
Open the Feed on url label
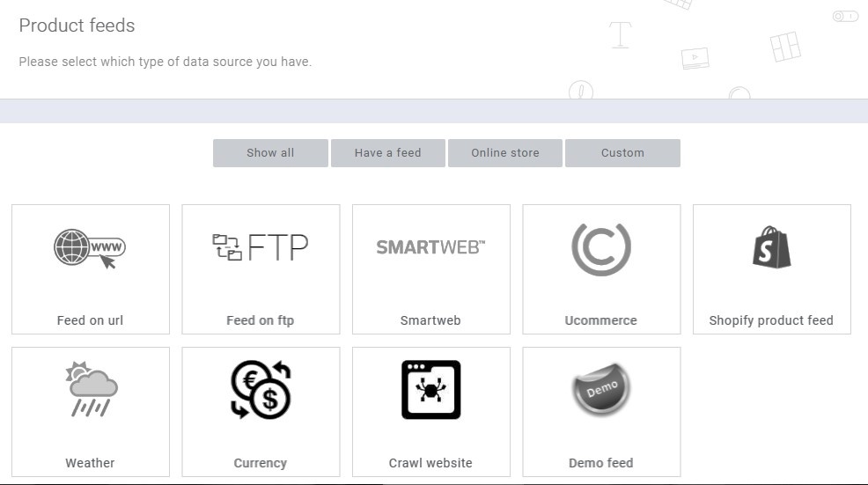[90, 320]
